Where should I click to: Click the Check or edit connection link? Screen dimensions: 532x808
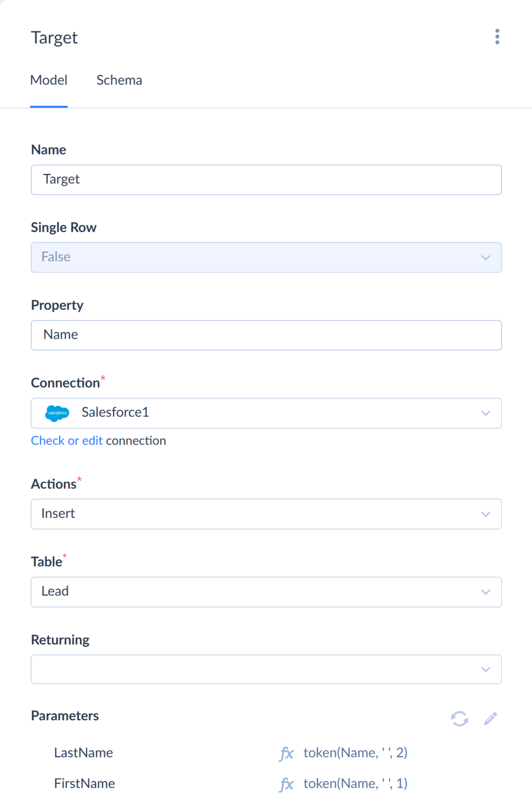[x=67, y=441]
